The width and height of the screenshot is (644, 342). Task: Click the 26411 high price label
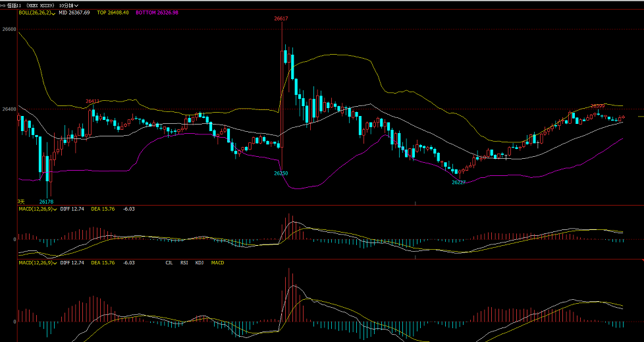pyautogui.click(x=92, y=101)
